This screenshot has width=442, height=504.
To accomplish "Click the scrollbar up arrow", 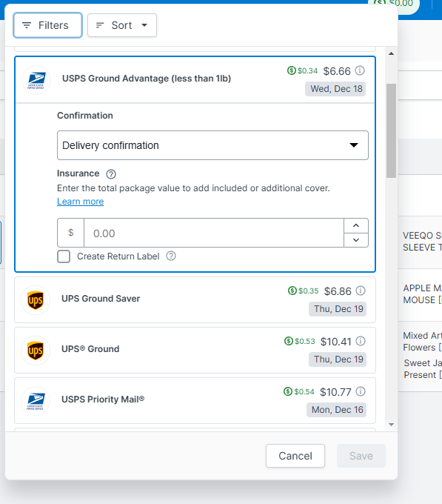I will 391,53.
